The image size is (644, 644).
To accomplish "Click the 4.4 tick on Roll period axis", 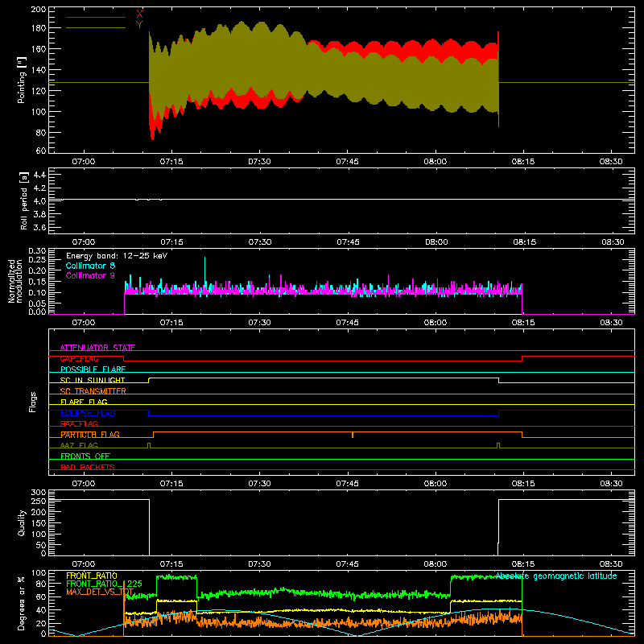I will tap(39, 175).
